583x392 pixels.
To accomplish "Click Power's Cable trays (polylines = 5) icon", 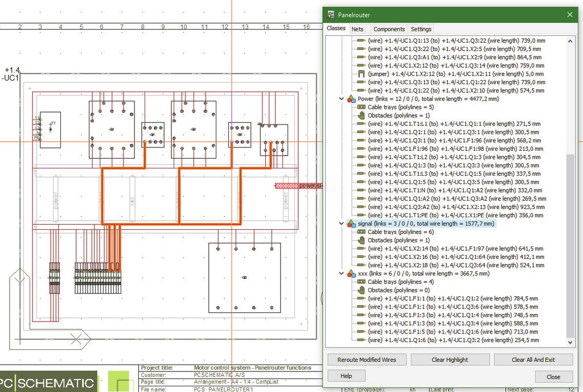I will coord(361,107).
